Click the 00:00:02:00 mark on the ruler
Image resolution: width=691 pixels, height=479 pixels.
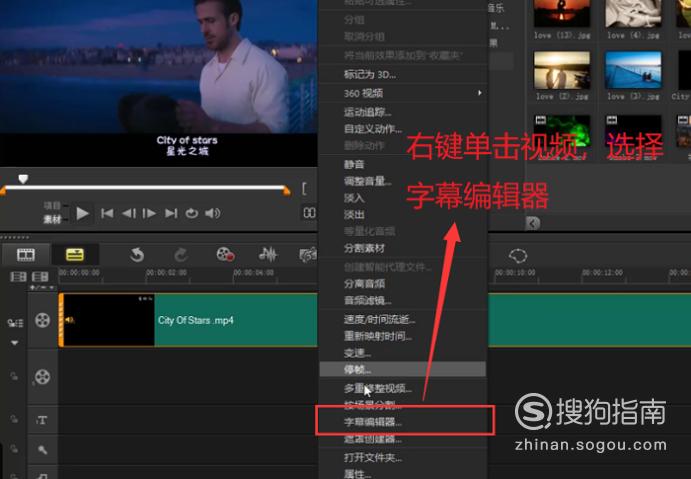point(167,273)
